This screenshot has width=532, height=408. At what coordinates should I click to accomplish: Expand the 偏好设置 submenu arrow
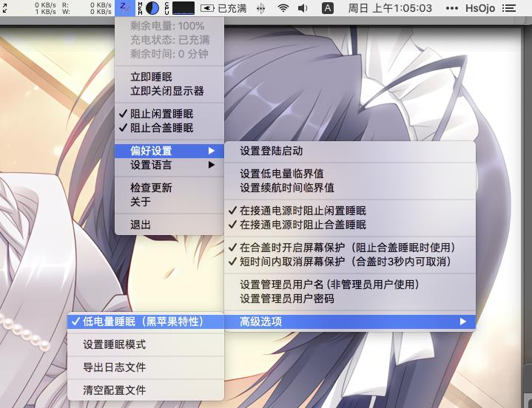point(212,151)
